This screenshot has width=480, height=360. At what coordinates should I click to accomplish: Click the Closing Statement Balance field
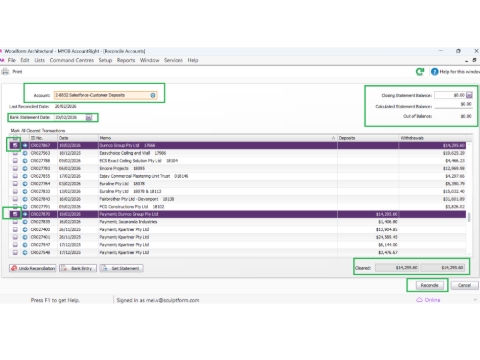pyautogui.click(x=450, y=95)
